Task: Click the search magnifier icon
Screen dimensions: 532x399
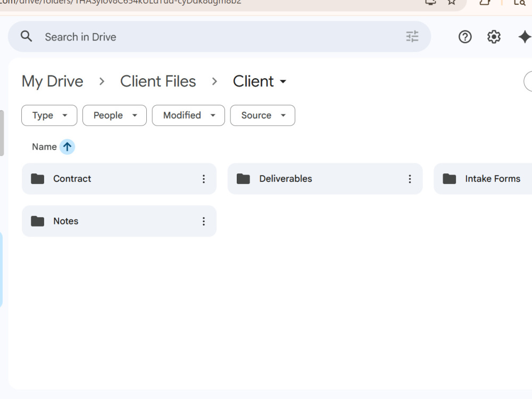Action: click(x=27, y=36)
